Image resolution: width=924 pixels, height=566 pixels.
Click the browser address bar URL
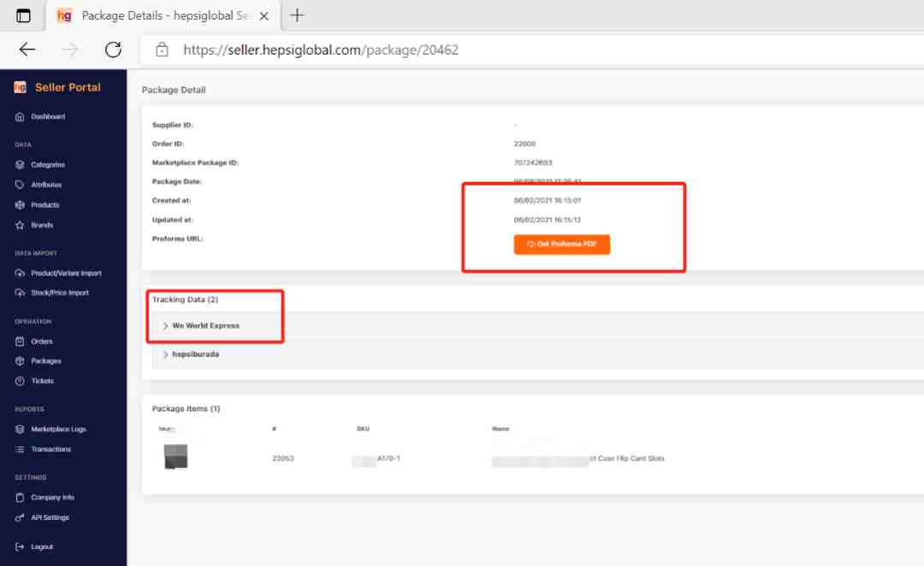click(x=321, y=50)
